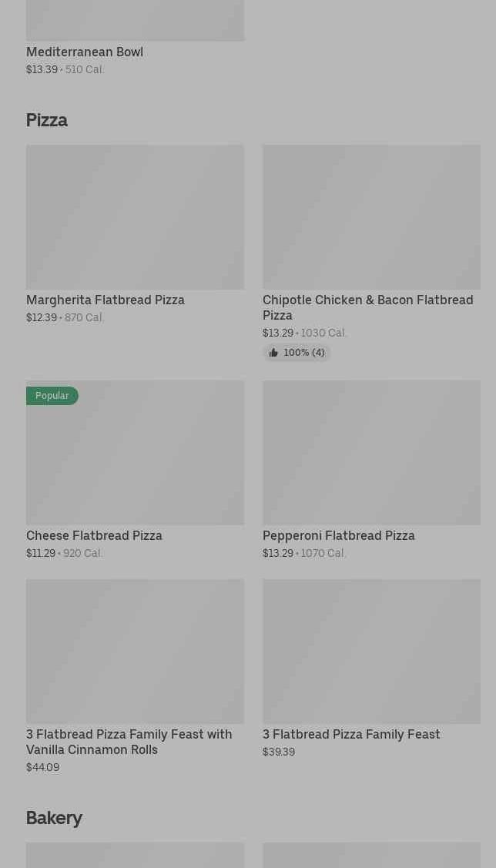Viewport: 496px width, 868px height.
Task: Click the Mediterranean Bowl title
Action: point(85,52)
